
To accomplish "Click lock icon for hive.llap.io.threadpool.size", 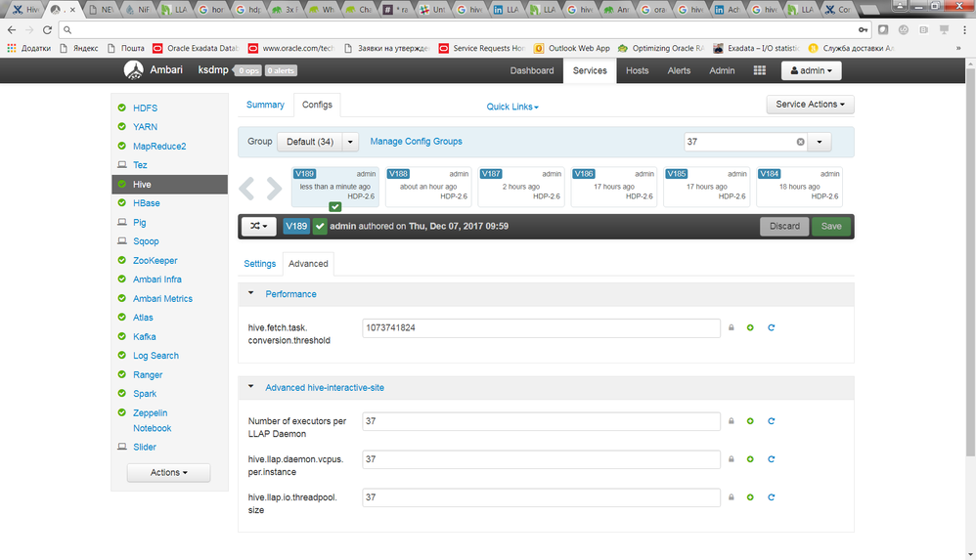I will coord(732,497).
